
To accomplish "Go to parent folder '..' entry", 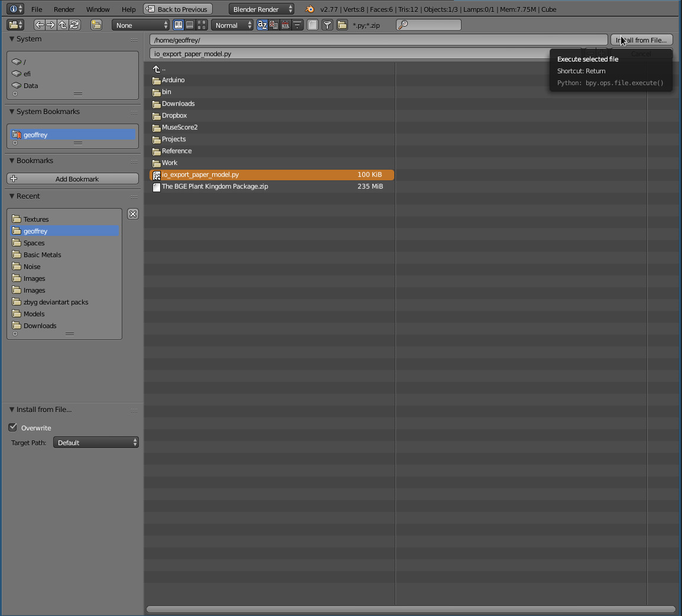I will pos(272,69).
